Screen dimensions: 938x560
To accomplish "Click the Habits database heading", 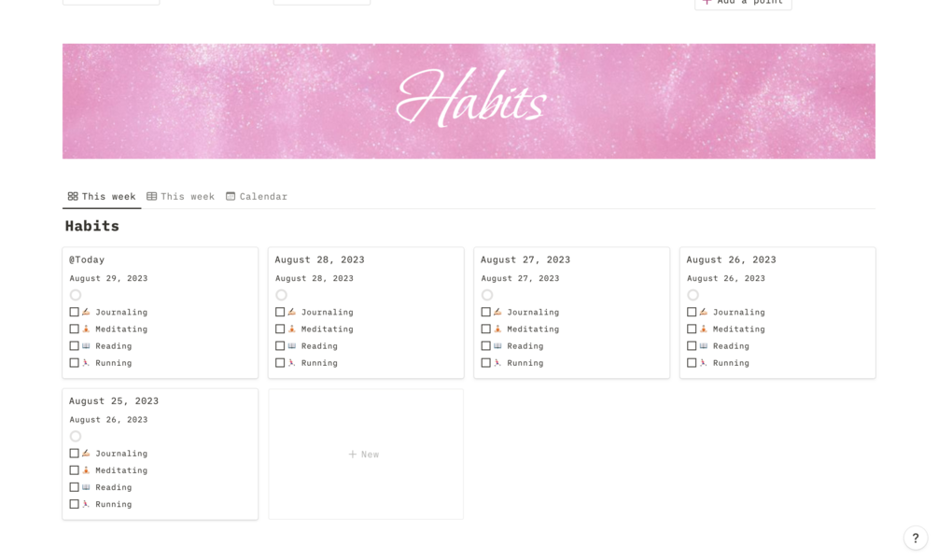I will coord(92,226).
